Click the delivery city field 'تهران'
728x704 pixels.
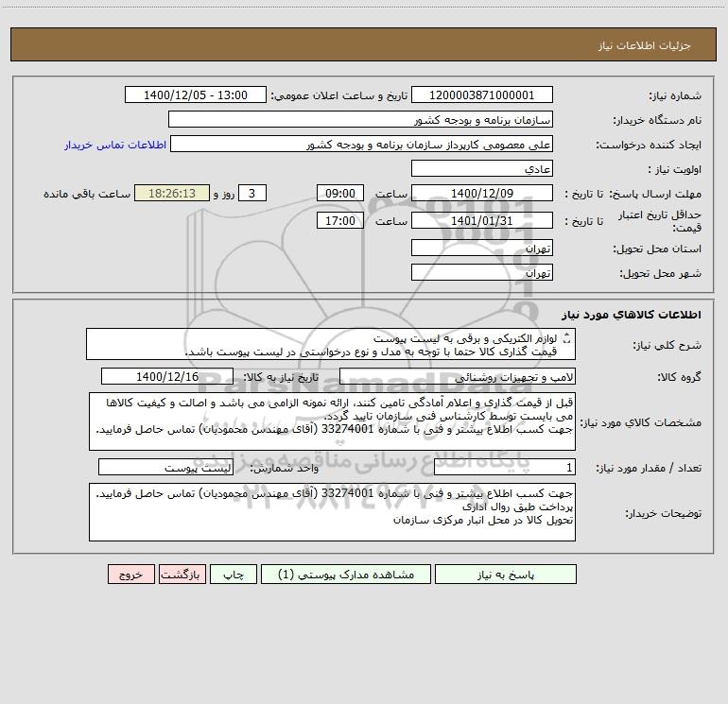(x=482, y=272)
